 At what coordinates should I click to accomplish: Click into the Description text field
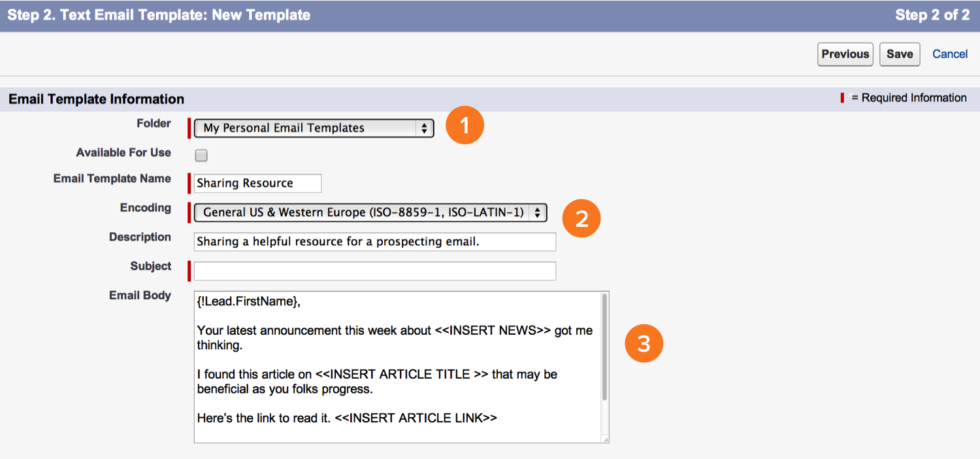point(374,242)
